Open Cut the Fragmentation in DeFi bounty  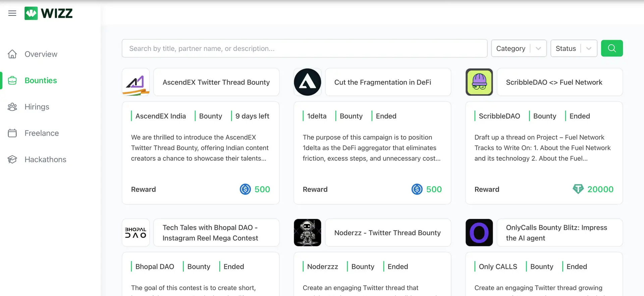(383, 82)
